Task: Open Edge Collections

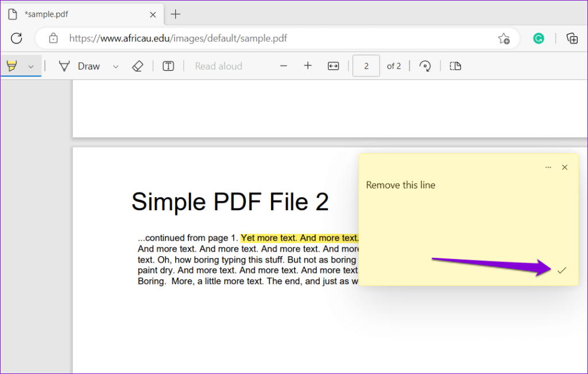Action: (x=572, y=38)
